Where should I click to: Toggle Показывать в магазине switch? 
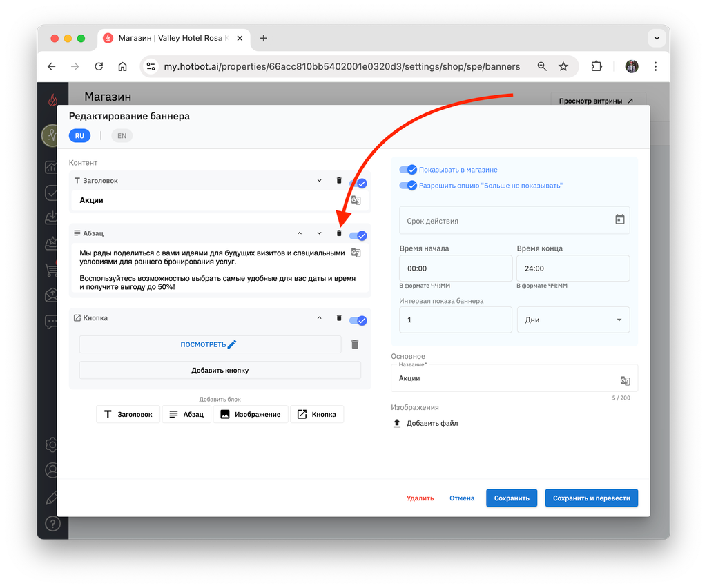pos(408,170)
